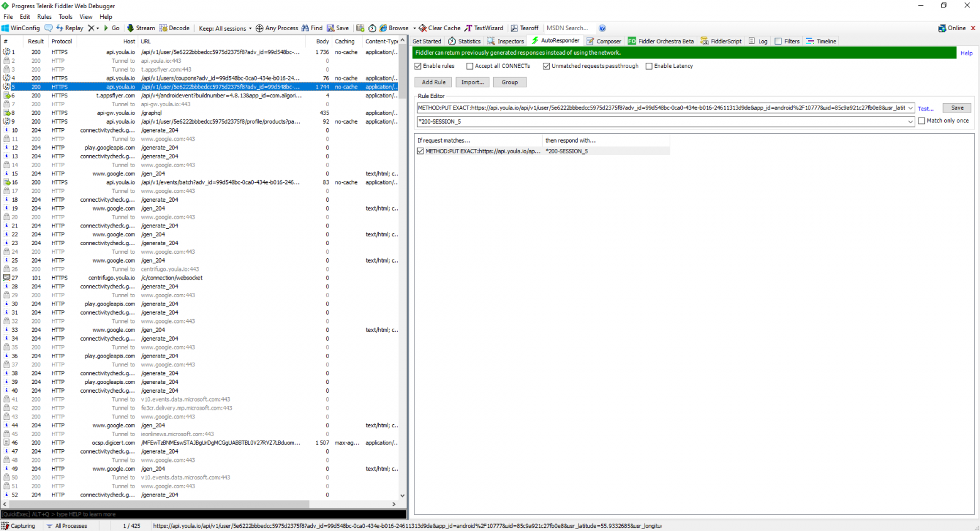Select session 8 api-gw.youla.io /graphql

[x=200, y=113]
